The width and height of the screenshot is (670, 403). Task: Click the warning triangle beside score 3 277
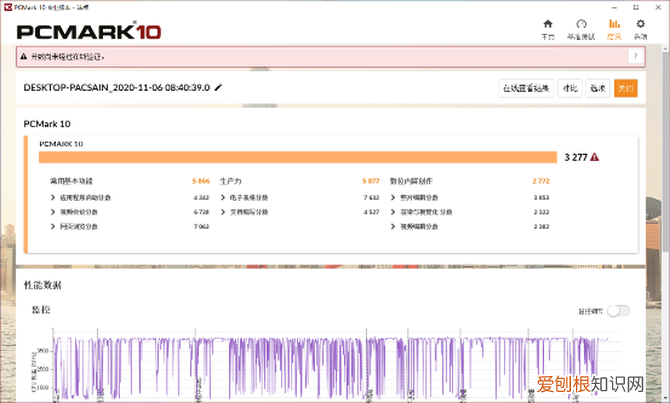coord(595,157)
